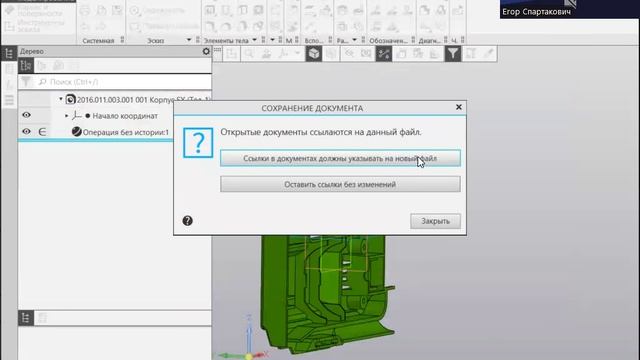Viewport: 640px width, 360px height.
Task: Click the coordinate axes icon beside Начало координат
Action: (x=77, y=116)
